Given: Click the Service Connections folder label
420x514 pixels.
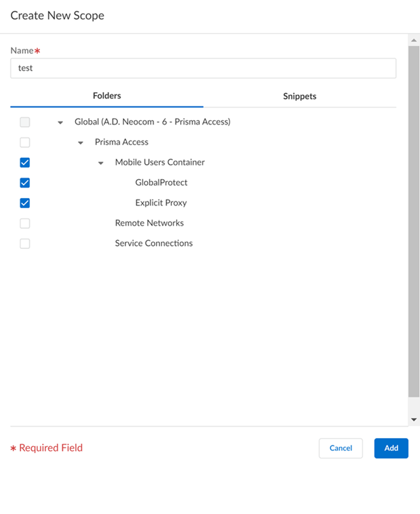Looking at the screenshot, I should click(x=154, y=243).
